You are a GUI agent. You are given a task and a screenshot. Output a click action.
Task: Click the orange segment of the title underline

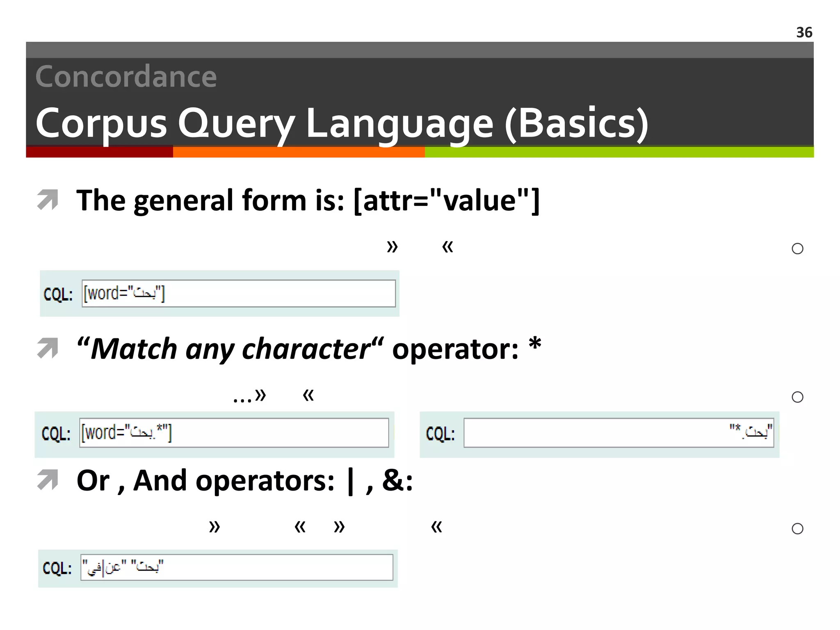pyautogui.click(x=299, y=152)
